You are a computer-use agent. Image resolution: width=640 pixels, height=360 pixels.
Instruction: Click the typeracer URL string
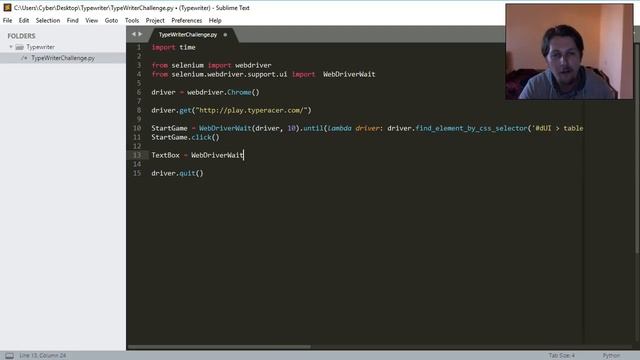tap(251, 110)
